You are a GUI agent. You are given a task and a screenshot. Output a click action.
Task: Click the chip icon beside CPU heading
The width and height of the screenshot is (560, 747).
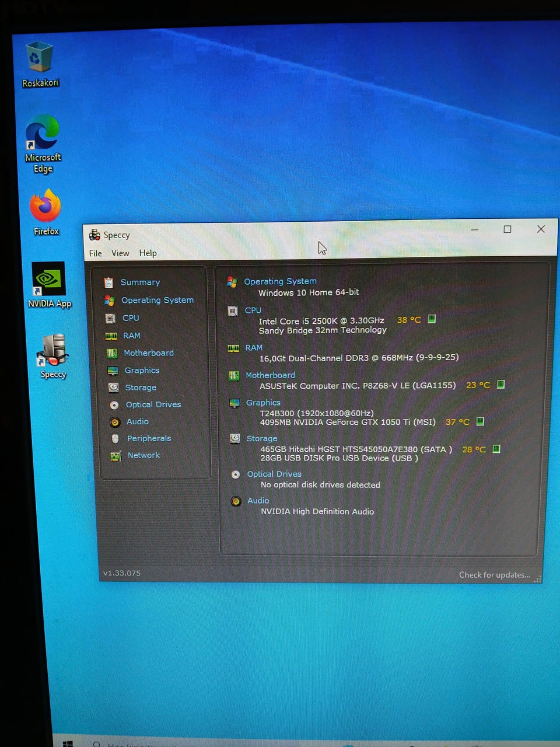[x=232, y=311]
